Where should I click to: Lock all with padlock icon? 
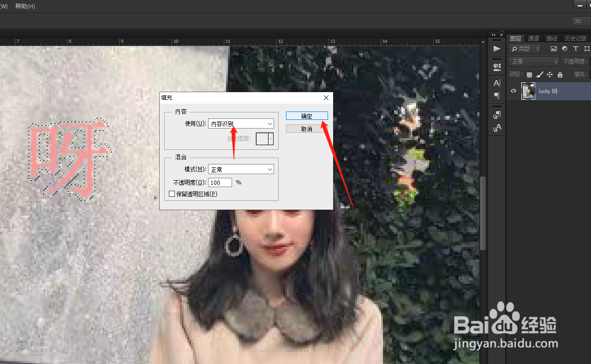pyautogui.click(x=560, y=74)
